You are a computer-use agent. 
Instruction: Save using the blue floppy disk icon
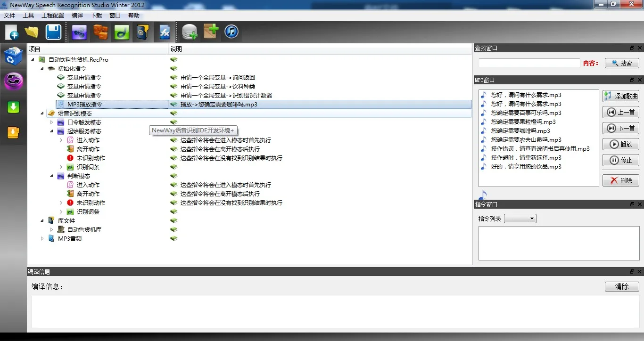point(53,32)
